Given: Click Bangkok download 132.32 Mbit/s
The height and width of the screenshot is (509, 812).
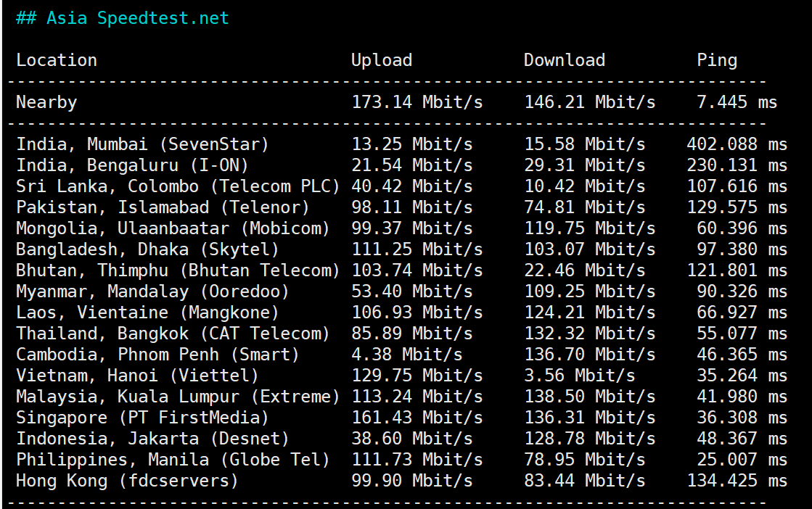Looking at the screenshot, I should (590, 334).
